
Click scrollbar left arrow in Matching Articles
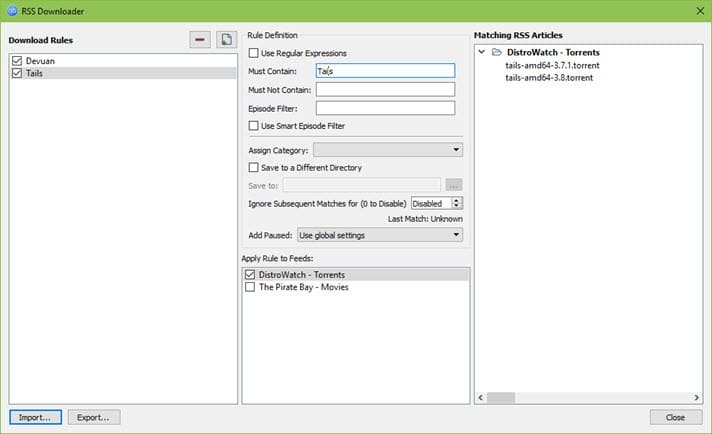(x=481, y=398)
